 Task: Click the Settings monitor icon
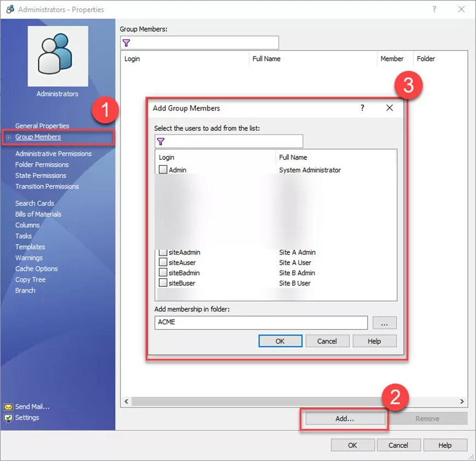9,418
